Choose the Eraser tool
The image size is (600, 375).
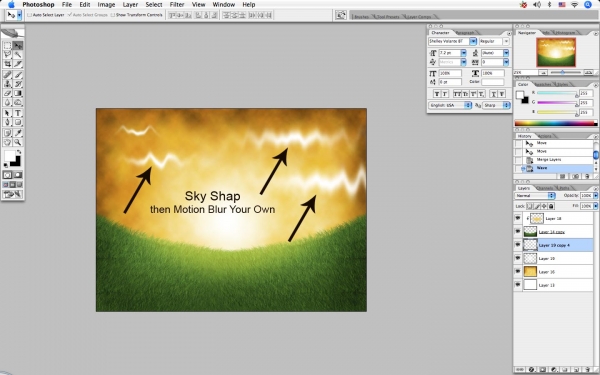click(x=7, y=93)
